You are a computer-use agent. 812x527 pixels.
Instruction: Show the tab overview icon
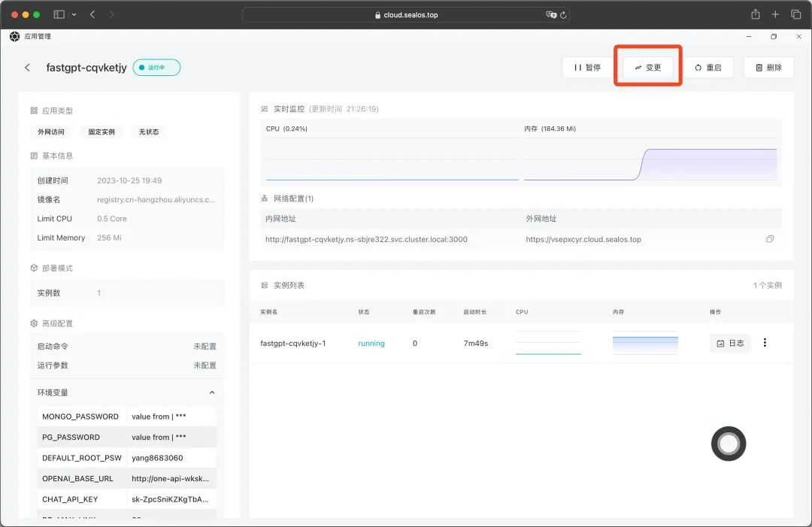(x=796, y=14)
